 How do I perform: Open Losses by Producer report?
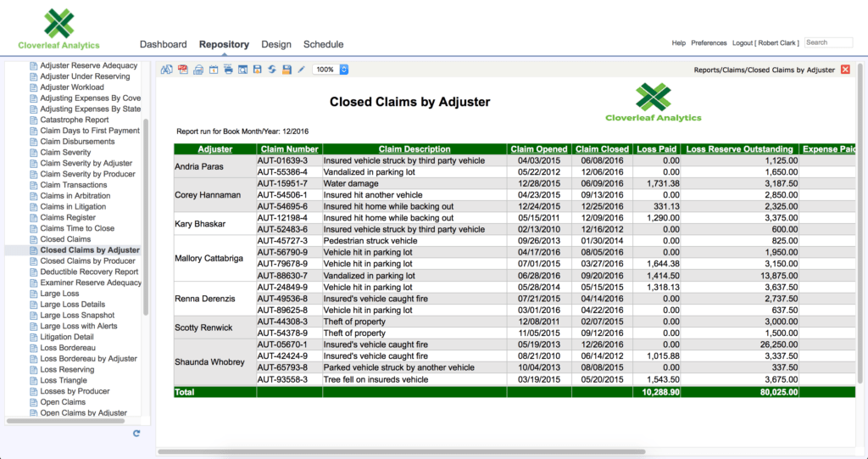(75, 391)
